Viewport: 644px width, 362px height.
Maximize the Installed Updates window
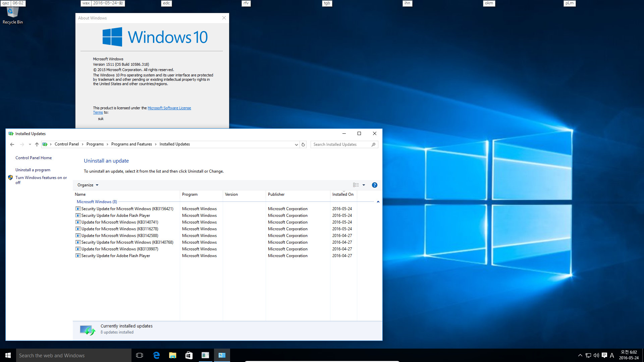coord(359,133)
